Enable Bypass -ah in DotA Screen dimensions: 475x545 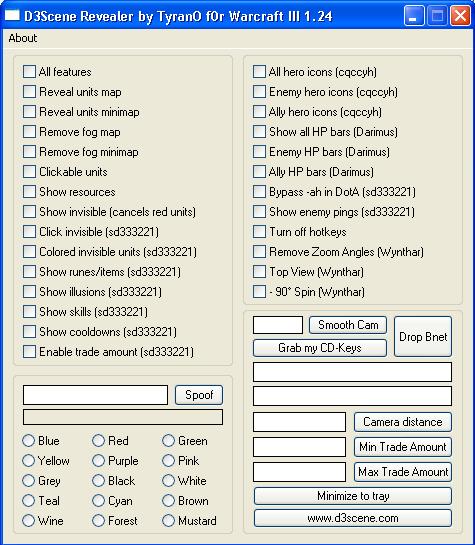pos(260,192)
